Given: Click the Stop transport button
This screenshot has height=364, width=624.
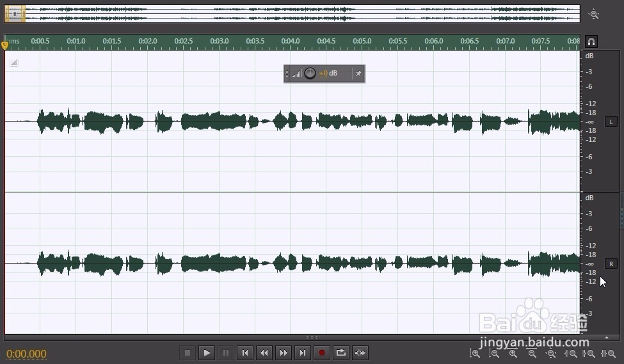Looking at the screenshot, I should [x=188, y=353].
